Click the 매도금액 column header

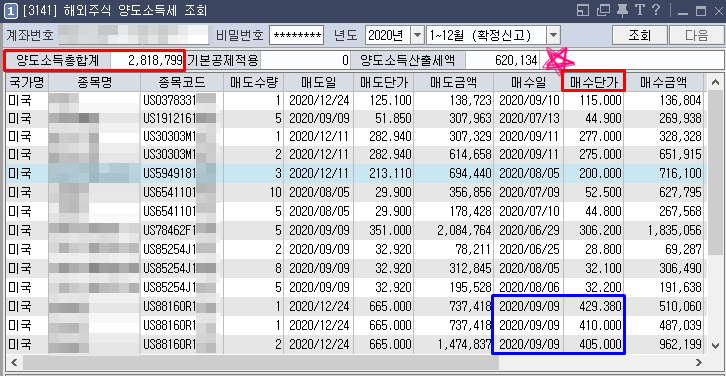pos(453,83)
